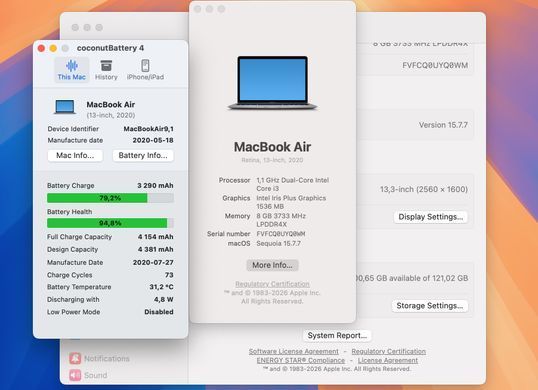Select Sound in System Settings sidebar
This screenshot has height=390, width=538.
pos(89,375)
